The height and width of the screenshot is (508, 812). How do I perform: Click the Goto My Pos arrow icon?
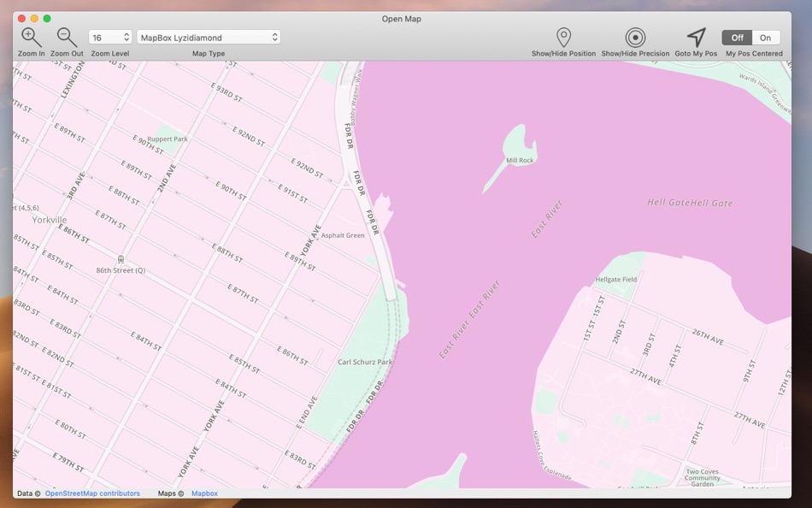click(x=696, y=38)
